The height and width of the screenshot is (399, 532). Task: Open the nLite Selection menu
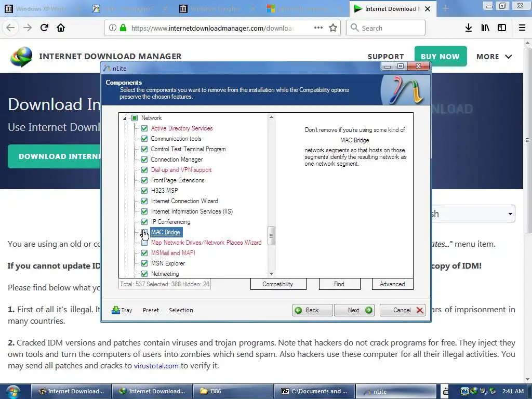click(x=181, y=310)
